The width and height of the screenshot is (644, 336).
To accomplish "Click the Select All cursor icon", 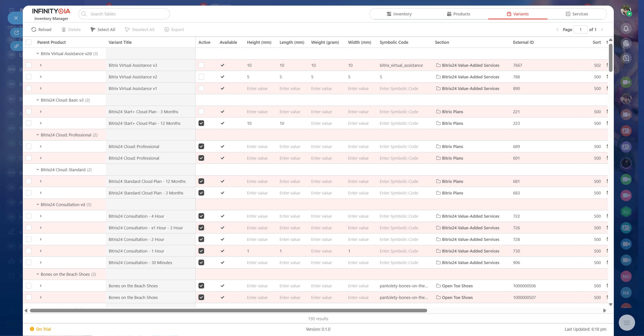I will pyautogui.click(x=93, y=29).
